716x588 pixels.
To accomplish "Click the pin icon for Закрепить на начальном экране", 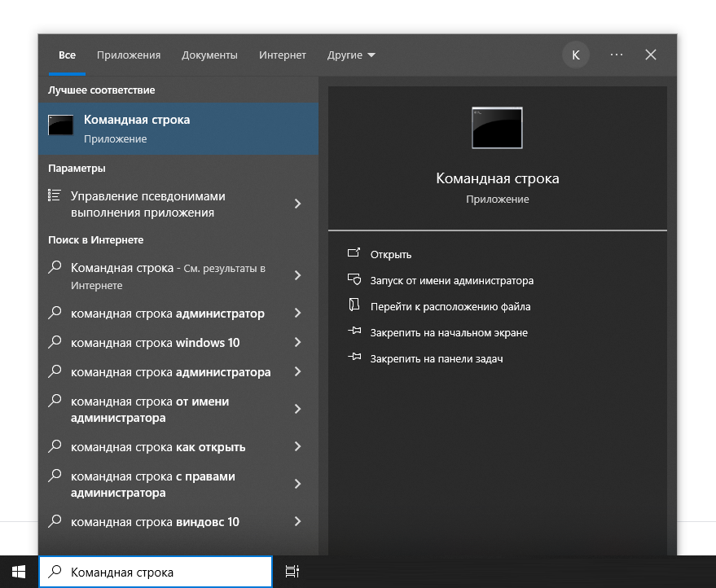I will coord(354,332).
